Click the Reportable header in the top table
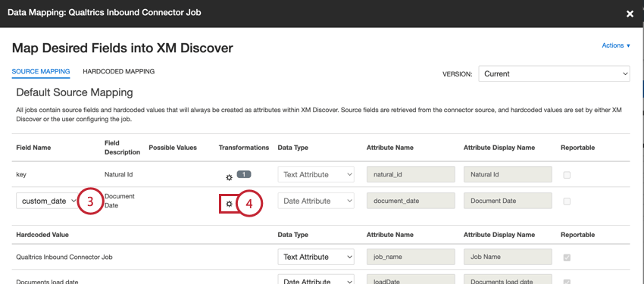 click(x=577, y=148)
